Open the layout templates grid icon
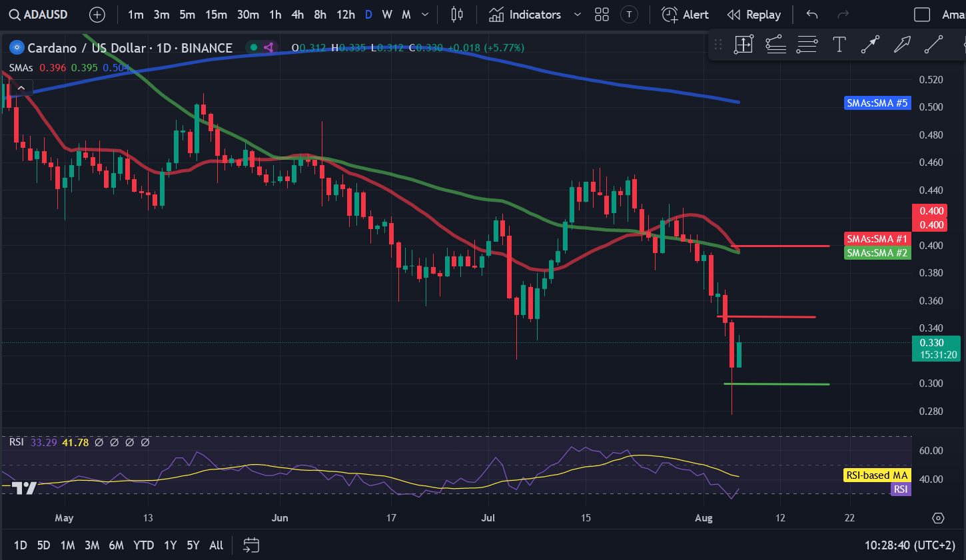The height and width of the screenshot is (560, 966). click(x=602, y=15)
